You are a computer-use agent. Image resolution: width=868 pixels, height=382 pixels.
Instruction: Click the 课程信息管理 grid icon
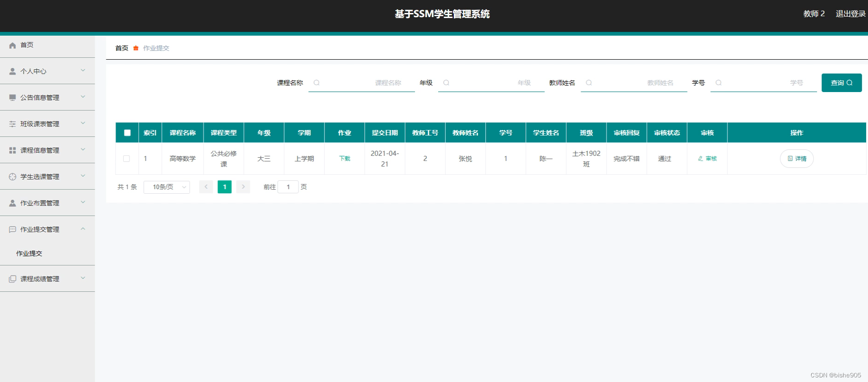click(12, 150)
